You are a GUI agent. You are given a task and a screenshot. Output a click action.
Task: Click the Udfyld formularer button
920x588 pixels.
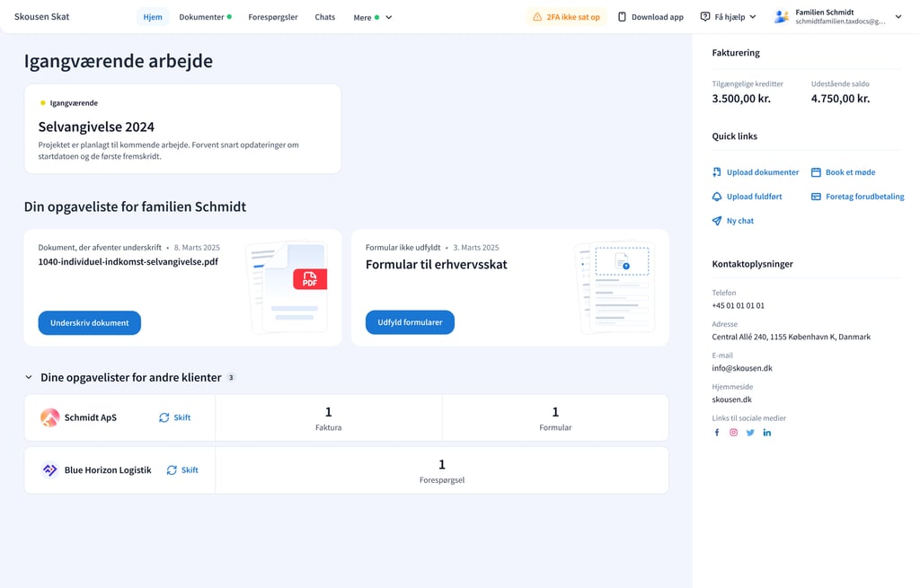pos(410,322)
